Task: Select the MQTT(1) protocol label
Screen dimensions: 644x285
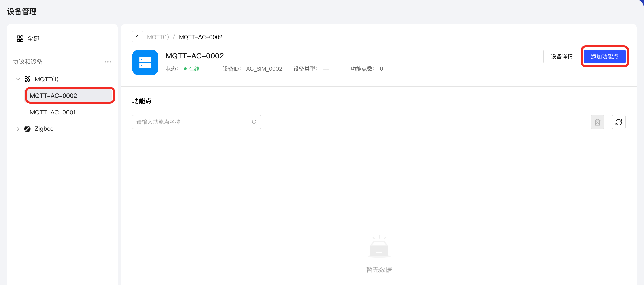Action: click(47, 79)
